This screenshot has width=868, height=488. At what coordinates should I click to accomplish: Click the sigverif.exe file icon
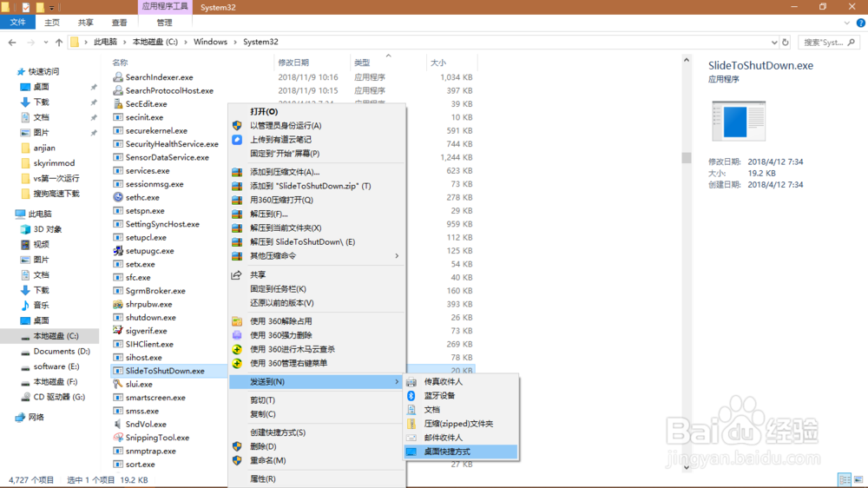(x=118, y=331)
